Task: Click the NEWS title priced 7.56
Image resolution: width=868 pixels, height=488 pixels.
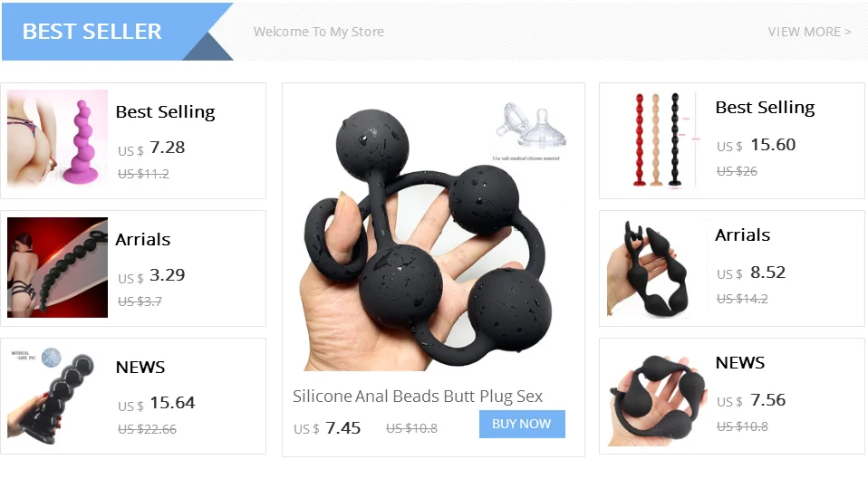Action: (x=740, y=363)
